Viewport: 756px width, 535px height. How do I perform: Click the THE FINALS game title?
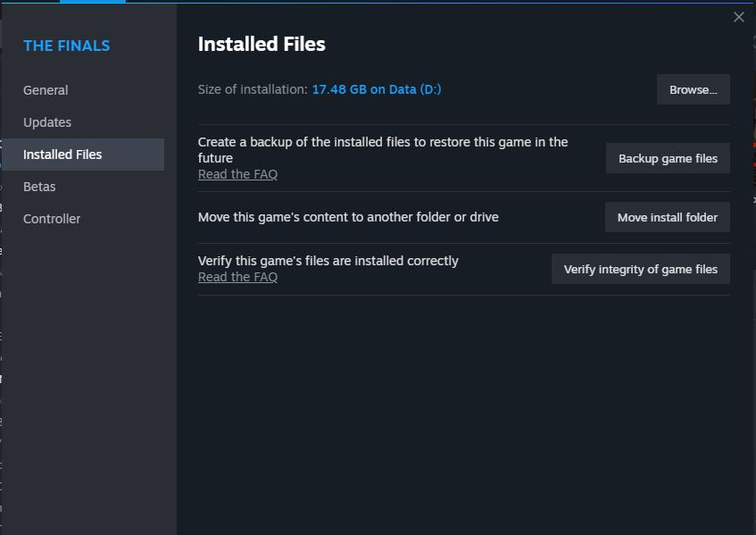66,46
